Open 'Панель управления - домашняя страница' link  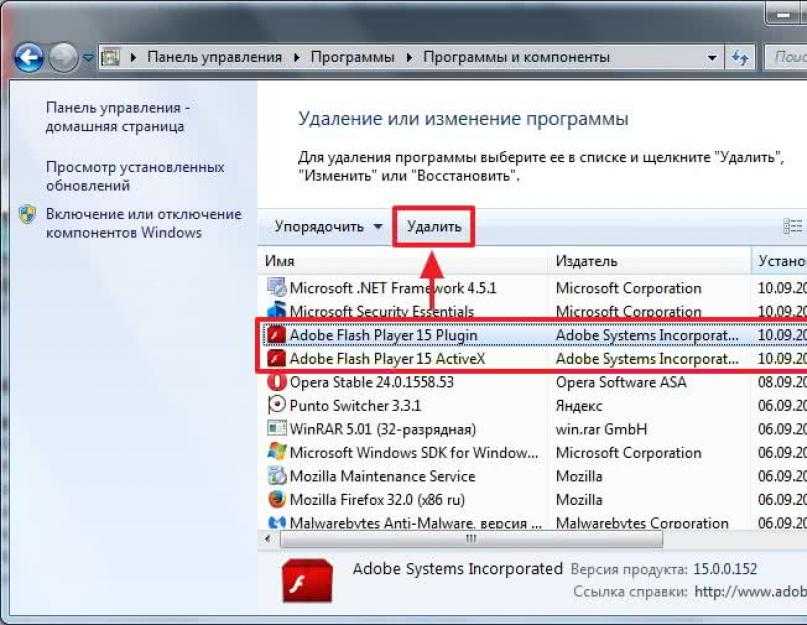(x=118, y=117)
